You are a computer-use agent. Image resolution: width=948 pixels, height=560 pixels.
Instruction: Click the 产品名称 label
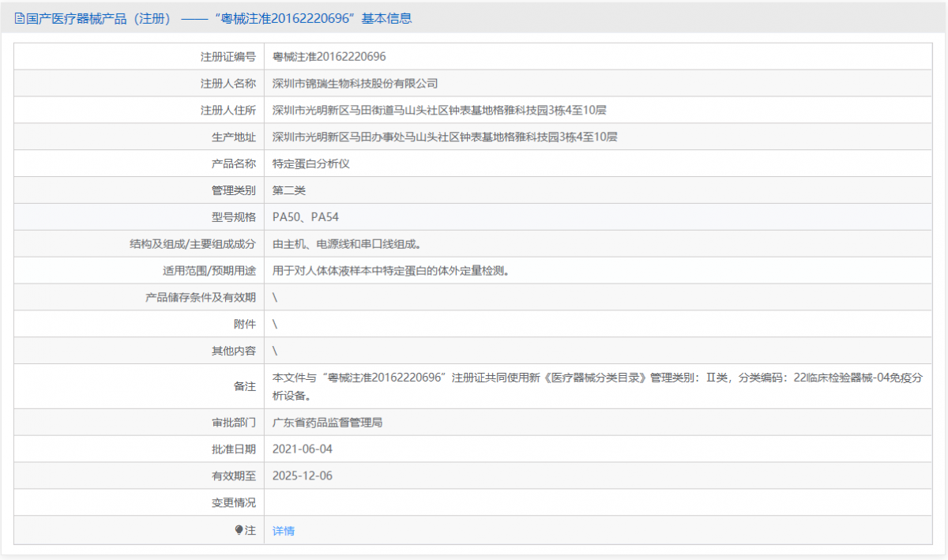pyautogui.click(x=234, y=164)
